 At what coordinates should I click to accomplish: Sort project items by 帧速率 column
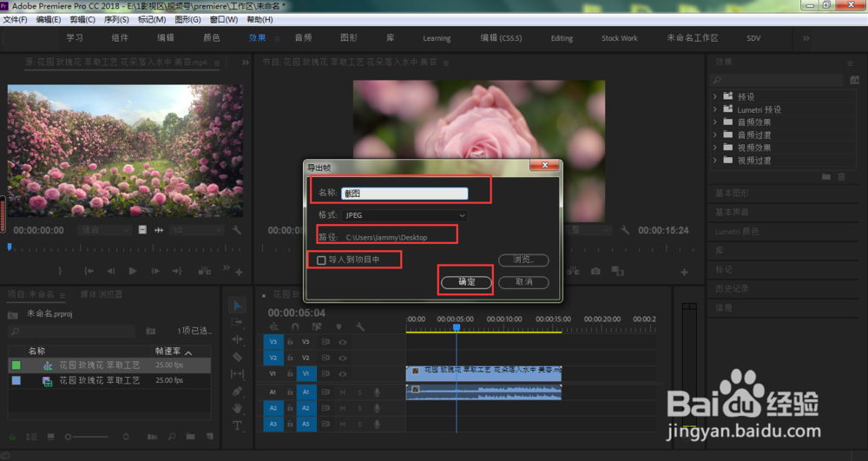click(168, 352)
